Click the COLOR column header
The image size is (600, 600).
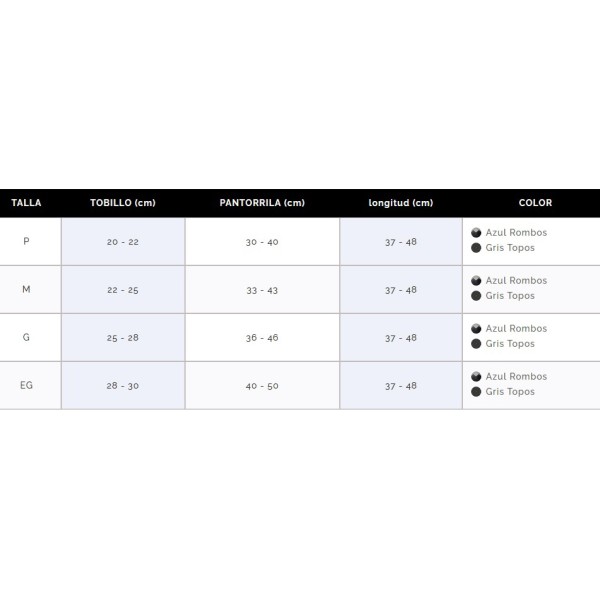point(535,203)
